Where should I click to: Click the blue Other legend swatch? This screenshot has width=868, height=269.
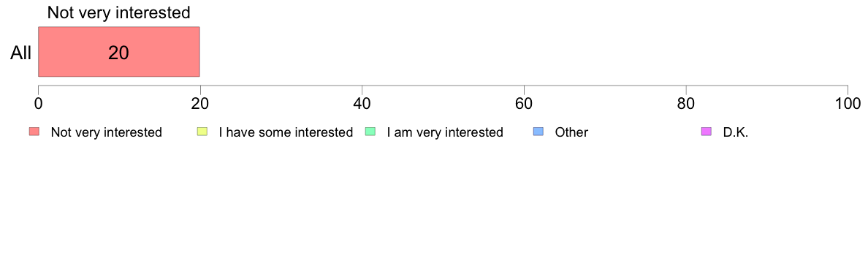(538, 132)
